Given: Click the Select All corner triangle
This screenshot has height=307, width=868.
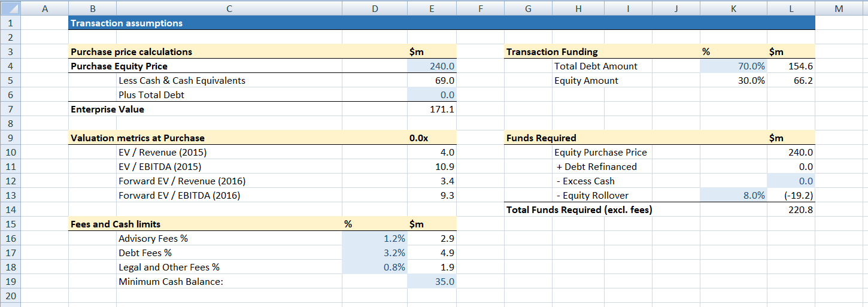Looking at the screenshot, I should pyautogui.click(x=10, y=8).
